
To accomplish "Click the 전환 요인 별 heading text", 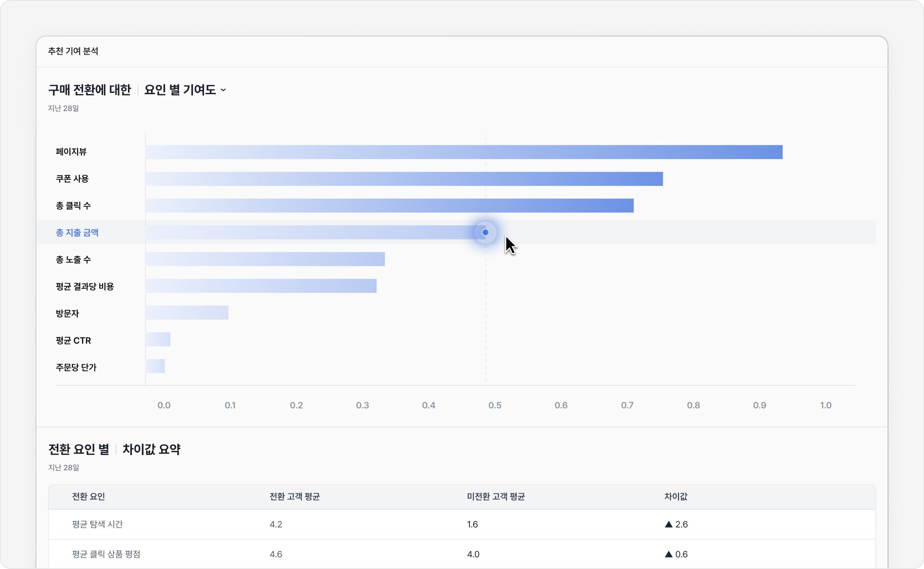I will coord(79,449).
